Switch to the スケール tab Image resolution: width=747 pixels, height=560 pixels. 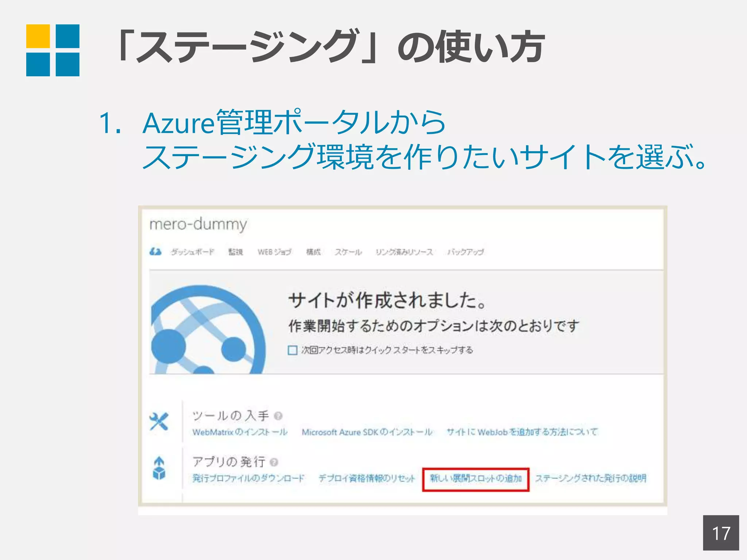coord(348,252)
